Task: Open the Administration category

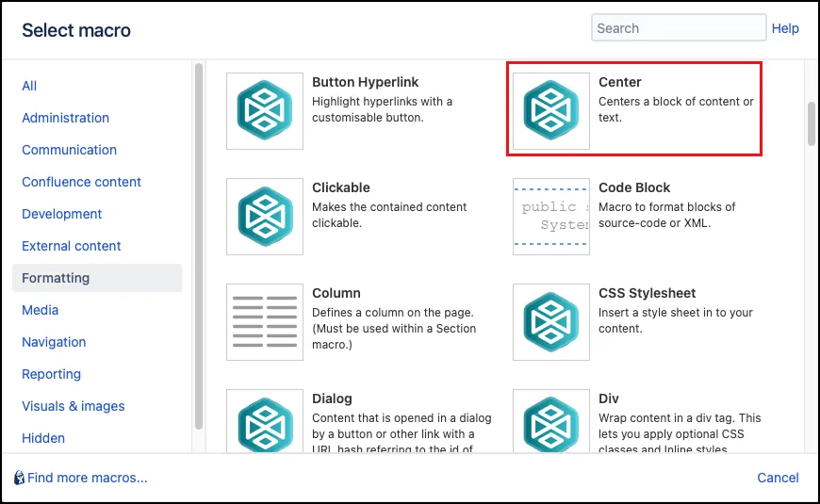Action: click(65, 118)
